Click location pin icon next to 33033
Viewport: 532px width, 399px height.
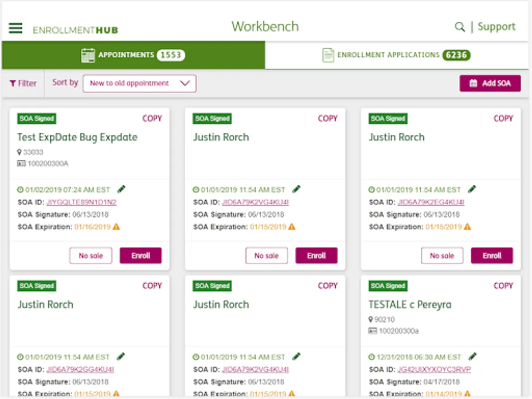(20, 152)
